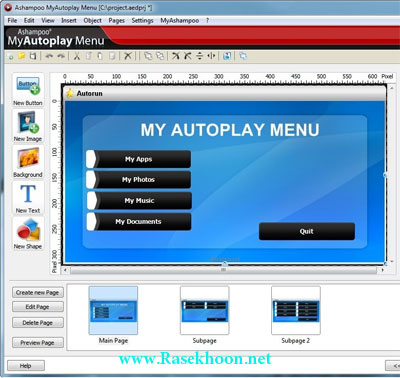Click the new project toolbar icon

coord(11,56)
